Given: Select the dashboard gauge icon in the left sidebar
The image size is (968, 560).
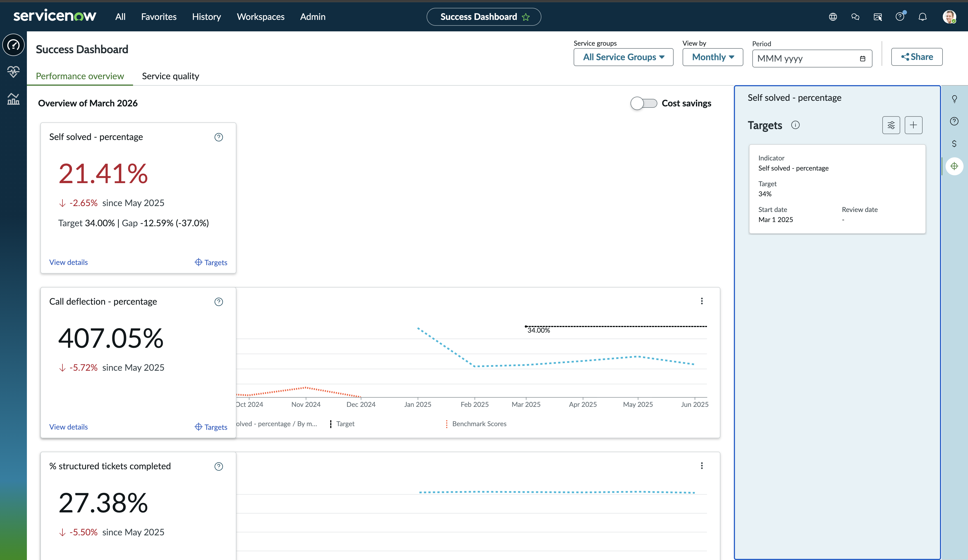Looking at the screenshot, I should click(x=13, y=45).
